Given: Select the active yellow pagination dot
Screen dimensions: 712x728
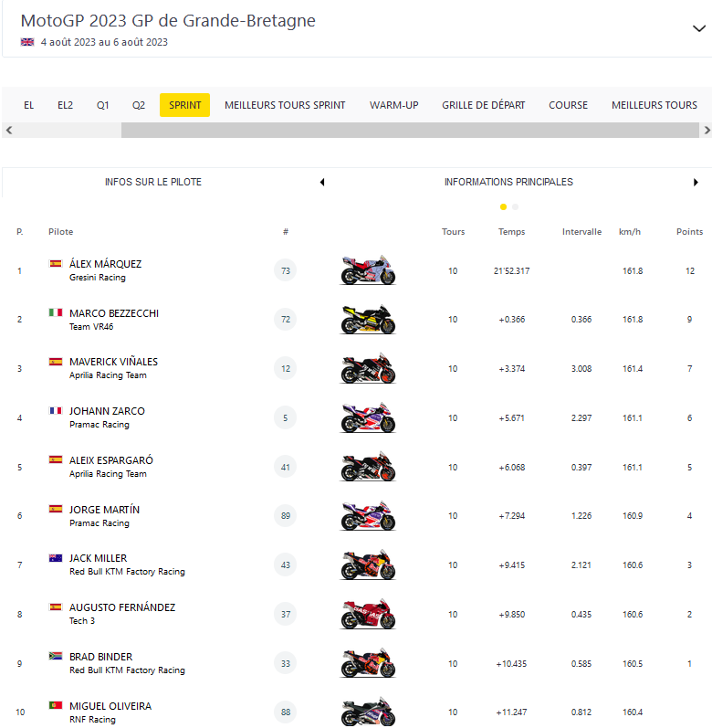Looking at the screenshot, I should click(503, 206).
